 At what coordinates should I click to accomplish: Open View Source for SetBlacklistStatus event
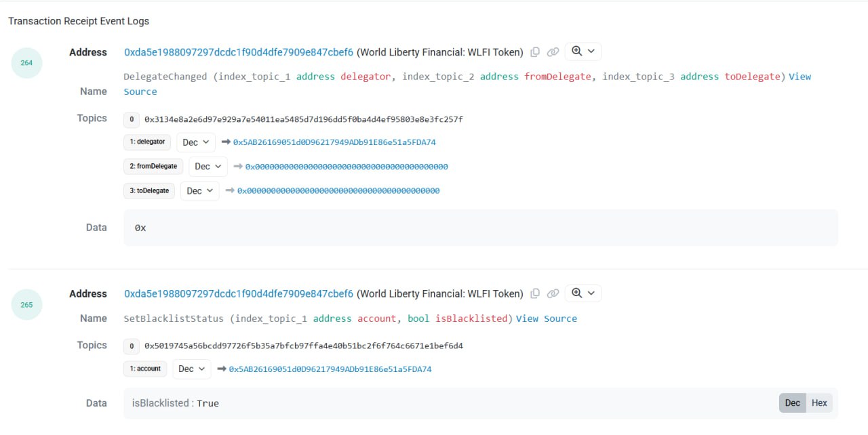[547, 318]
